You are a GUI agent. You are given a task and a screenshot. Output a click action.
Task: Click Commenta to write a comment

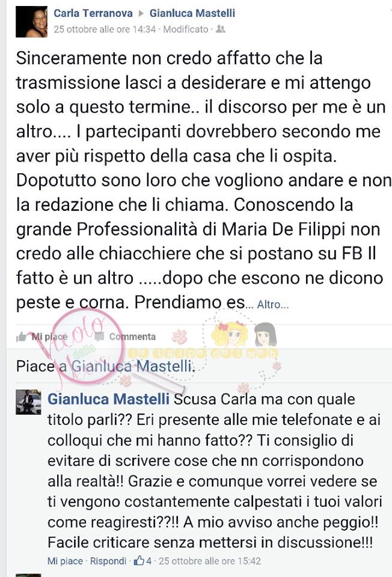(x=132, y=337)
